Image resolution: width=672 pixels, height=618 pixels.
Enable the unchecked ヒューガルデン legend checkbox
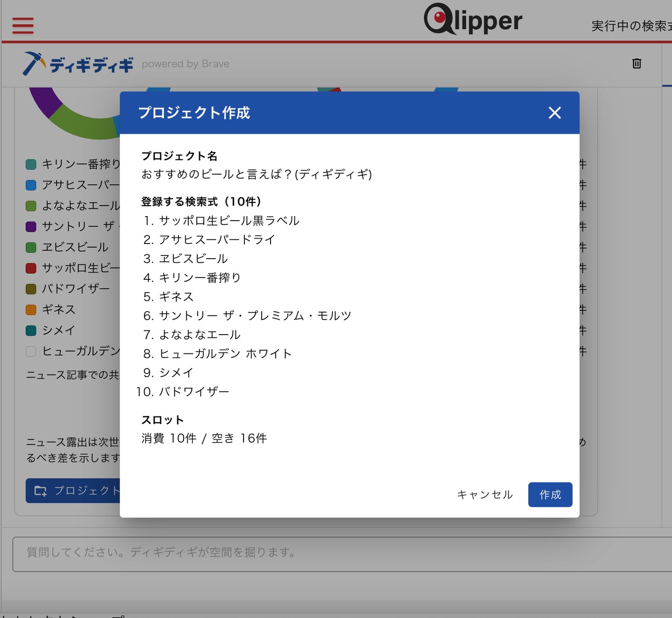click(31, 352)
